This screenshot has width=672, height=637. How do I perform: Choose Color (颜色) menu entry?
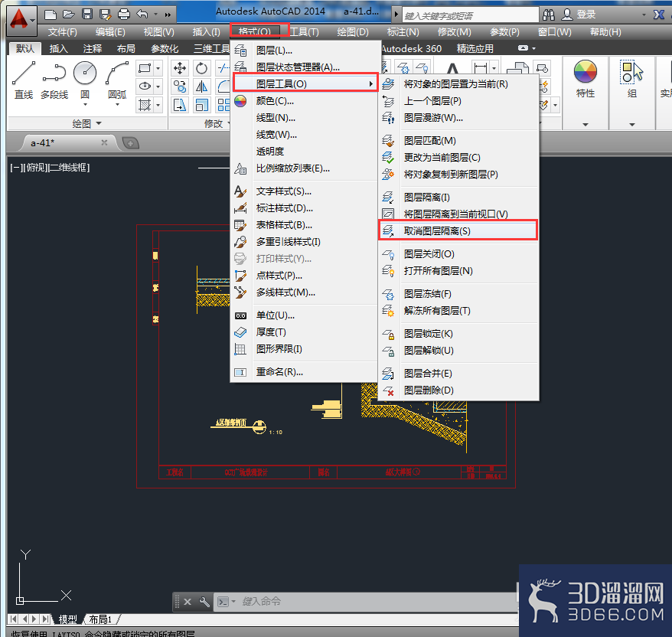coord(305,101)
